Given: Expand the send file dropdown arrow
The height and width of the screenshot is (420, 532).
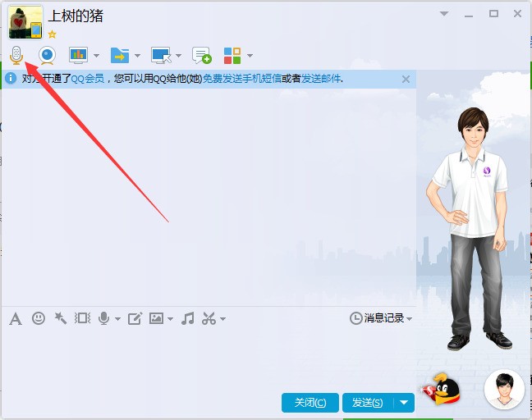Looking at the screenshot, I should tap(137, 56).
